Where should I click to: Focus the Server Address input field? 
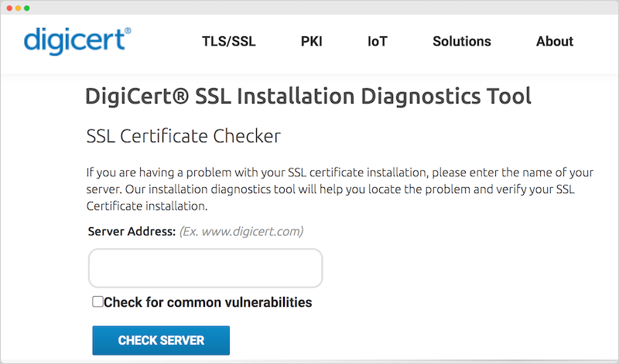point(205,268)
